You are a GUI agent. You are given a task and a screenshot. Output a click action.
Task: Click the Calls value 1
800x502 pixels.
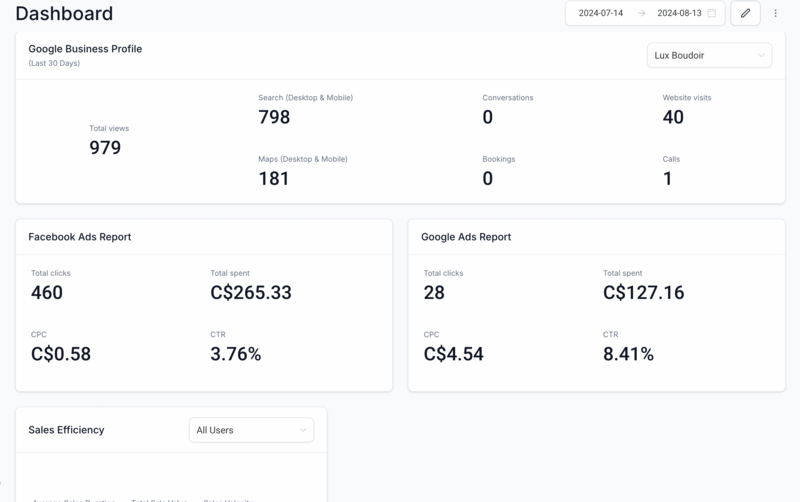click(x=667, y=179)
